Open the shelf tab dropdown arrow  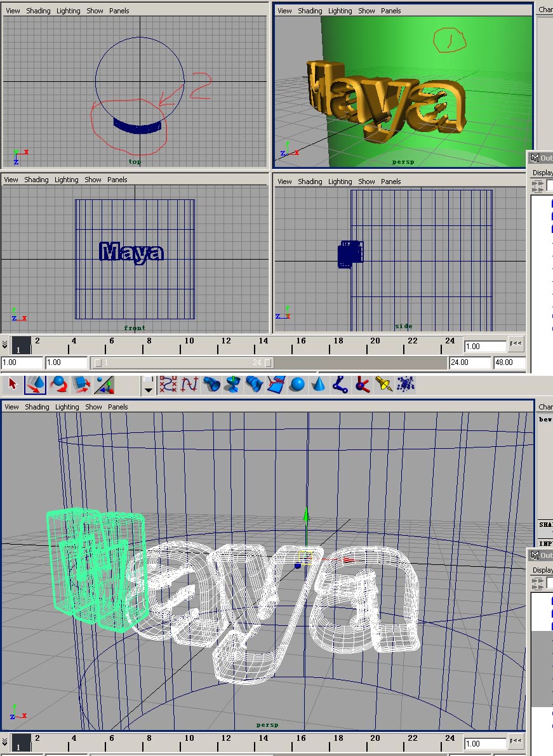click(149, 390)
